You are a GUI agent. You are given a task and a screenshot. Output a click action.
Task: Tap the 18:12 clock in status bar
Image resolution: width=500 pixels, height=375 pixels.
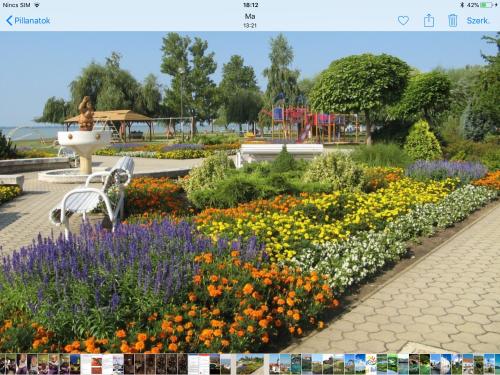(250, 5)
